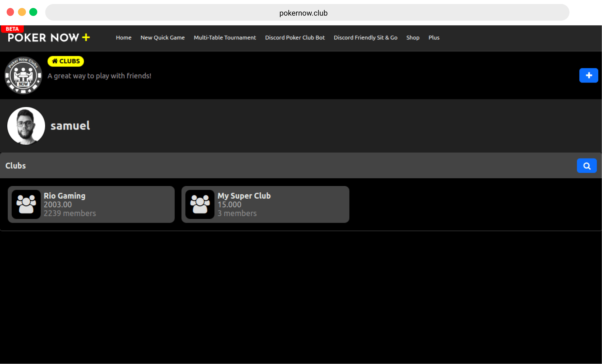Open the Home menu item
602x364 pixels.
click(x=124, y=38)
